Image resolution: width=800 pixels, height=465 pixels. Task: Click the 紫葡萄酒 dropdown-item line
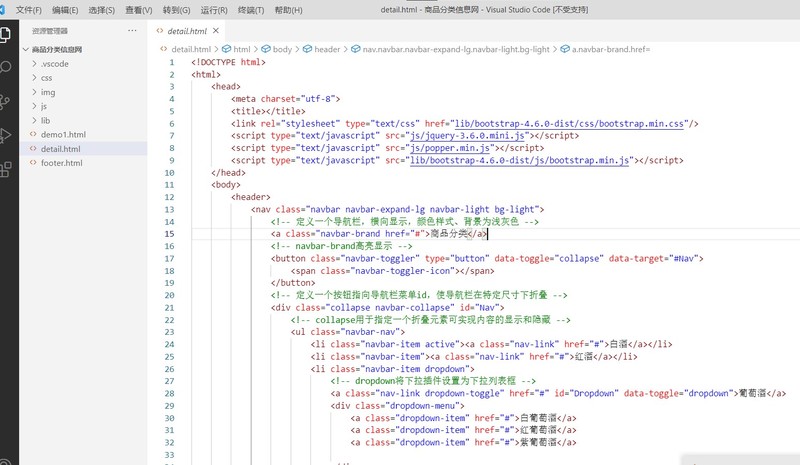pyautogui.click(x=463, y=443)
